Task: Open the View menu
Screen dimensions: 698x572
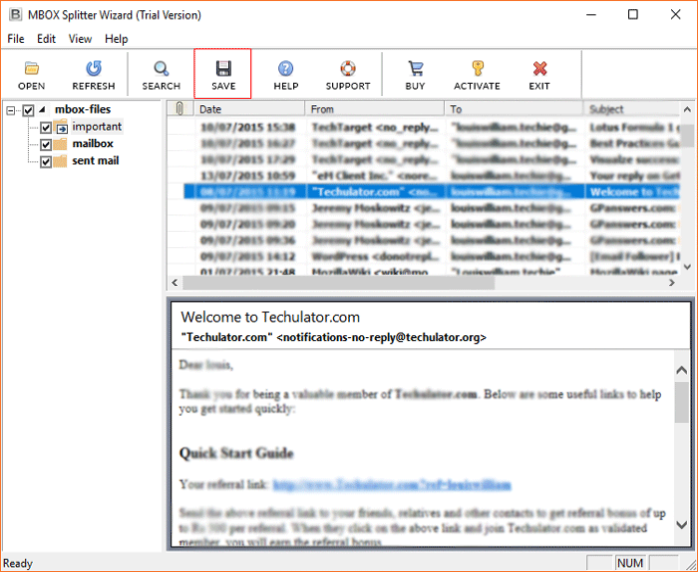Action: (x=80, y=39)
